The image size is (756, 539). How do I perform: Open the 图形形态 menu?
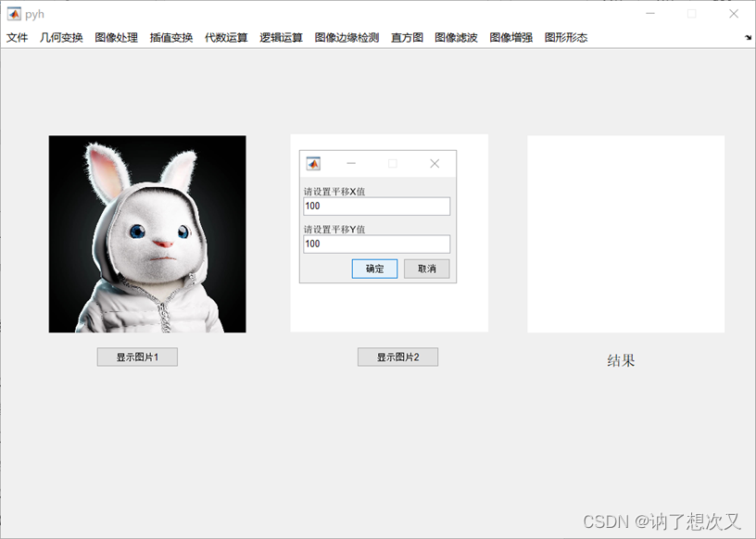[x=566, y=38]
